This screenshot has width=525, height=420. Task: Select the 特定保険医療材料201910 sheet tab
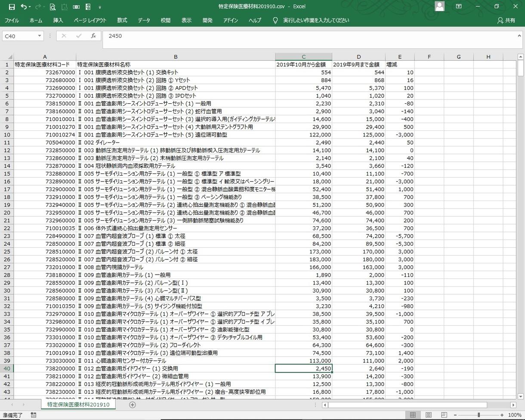(x=78, y=405)
